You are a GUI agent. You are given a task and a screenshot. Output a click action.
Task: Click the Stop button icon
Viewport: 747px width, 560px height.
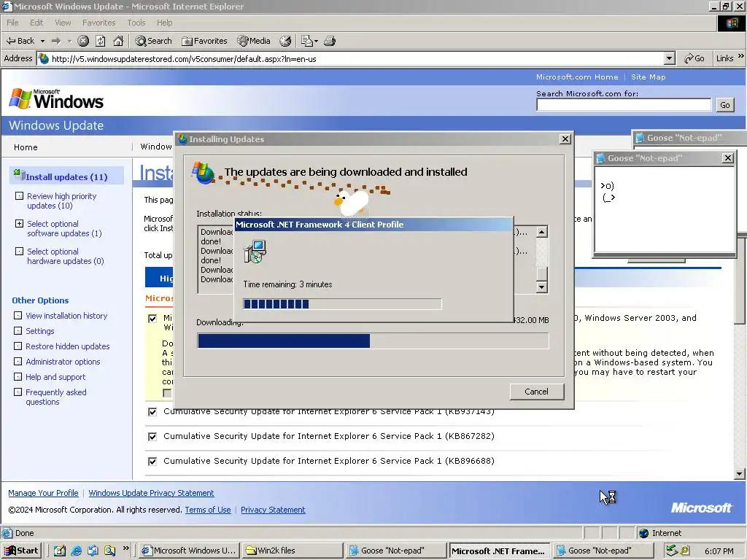tap(83, 41)
